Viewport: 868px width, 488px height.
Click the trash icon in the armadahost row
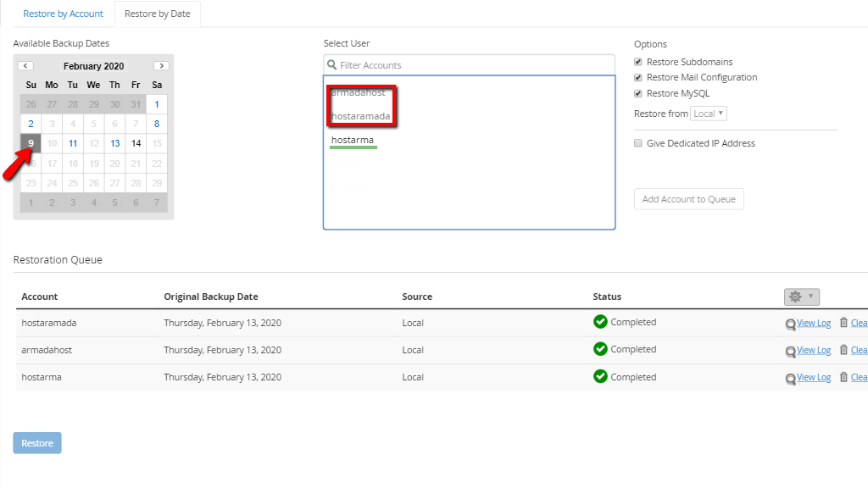(843, 350)
